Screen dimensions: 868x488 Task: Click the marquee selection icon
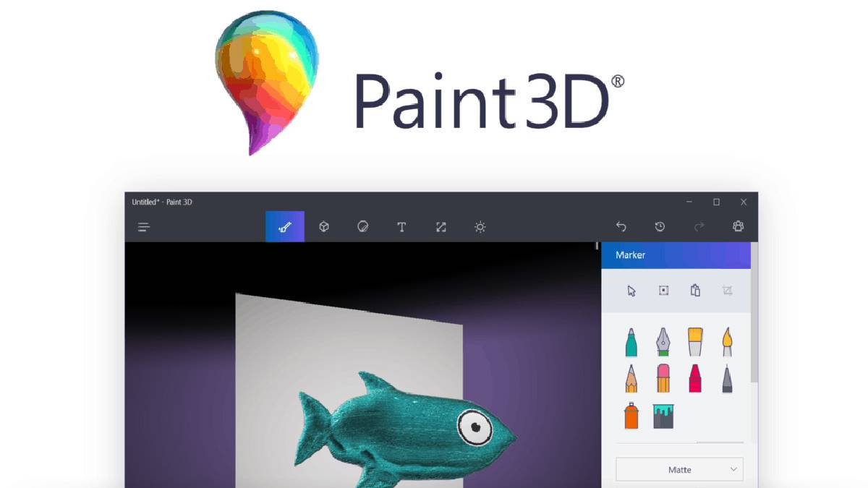663,291
